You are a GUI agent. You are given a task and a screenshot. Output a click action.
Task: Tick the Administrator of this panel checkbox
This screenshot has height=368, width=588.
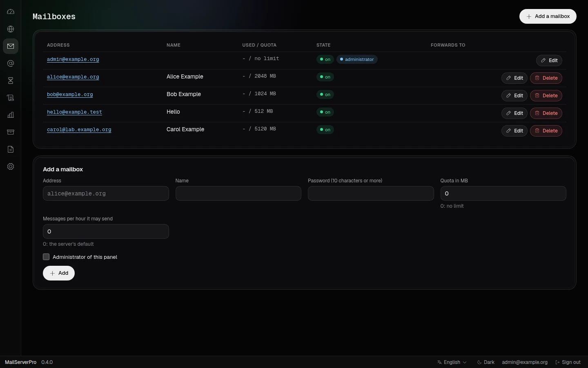tap(46, 257)
